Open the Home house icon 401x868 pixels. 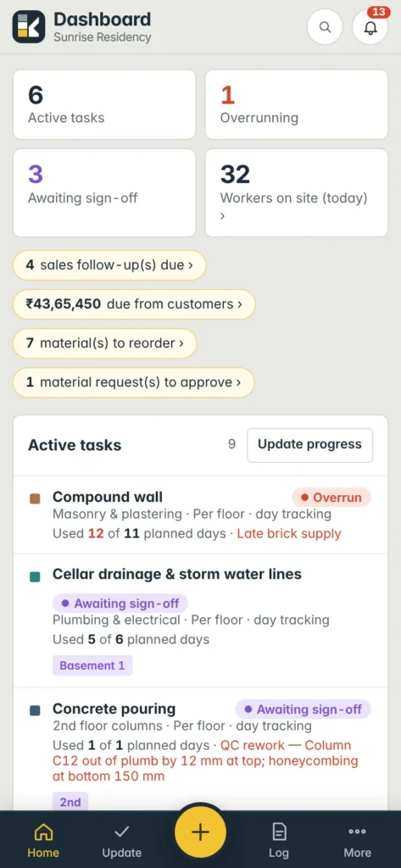[43, 832]
